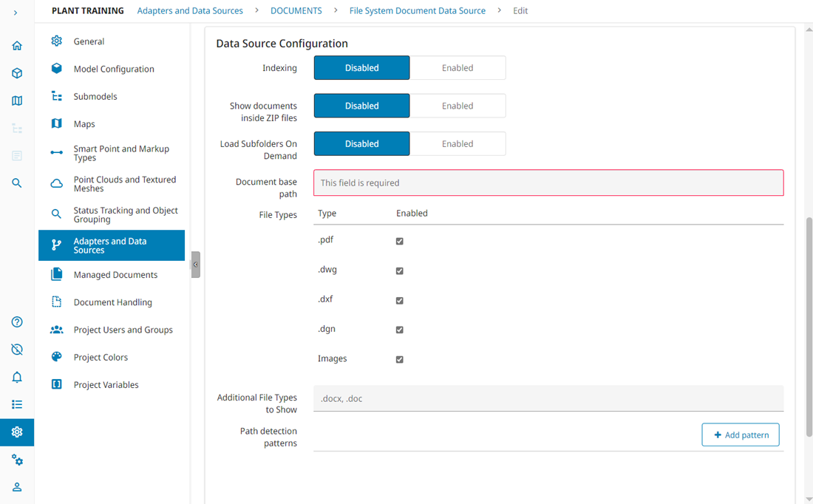813x504 pixels.
Task: Enable Load Subfolders On Demand
Action: click(x=457, y=143)
